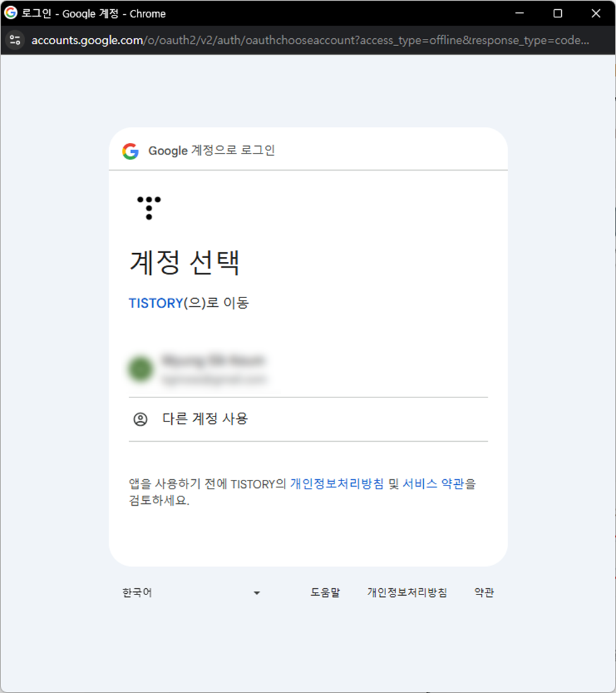
Task: Open the 한국어 language dropdown
Action: point(192,593)
